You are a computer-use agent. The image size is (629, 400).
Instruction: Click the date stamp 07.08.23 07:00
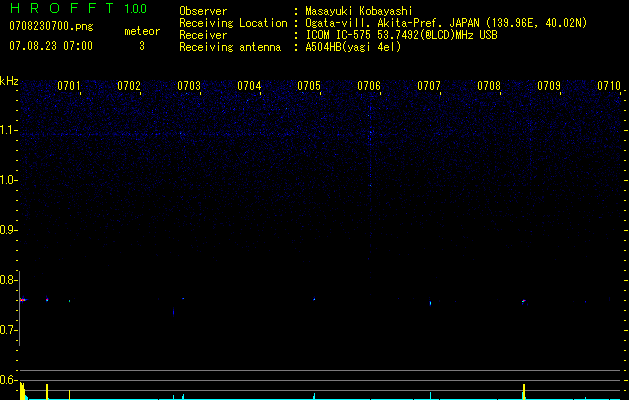51,46
